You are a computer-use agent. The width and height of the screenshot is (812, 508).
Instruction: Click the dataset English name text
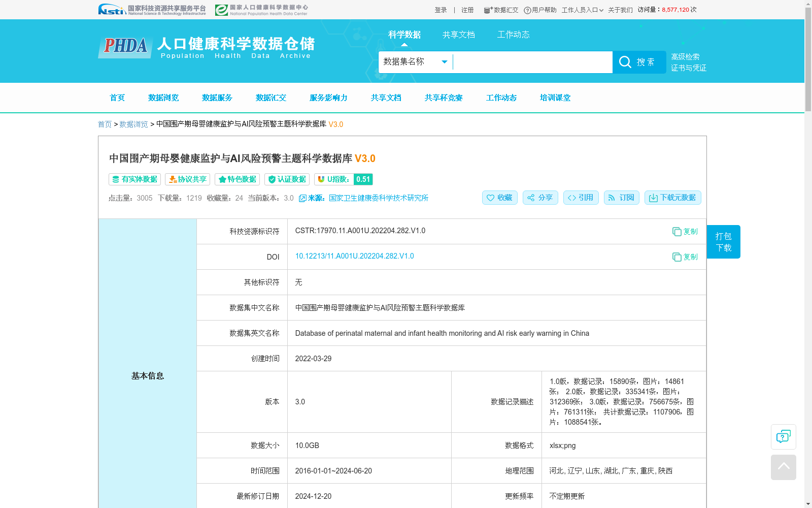point(442,333)
